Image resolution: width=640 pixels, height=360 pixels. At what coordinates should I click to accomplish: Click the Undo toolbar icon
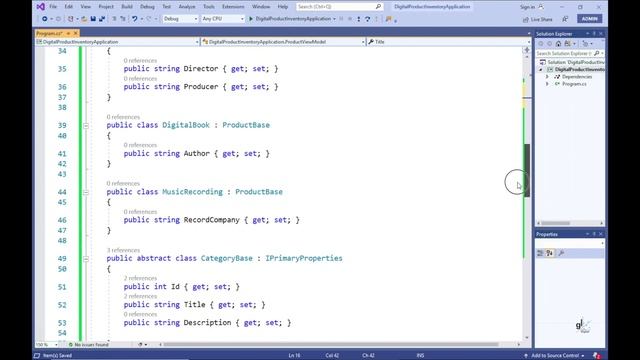point(134,19)
